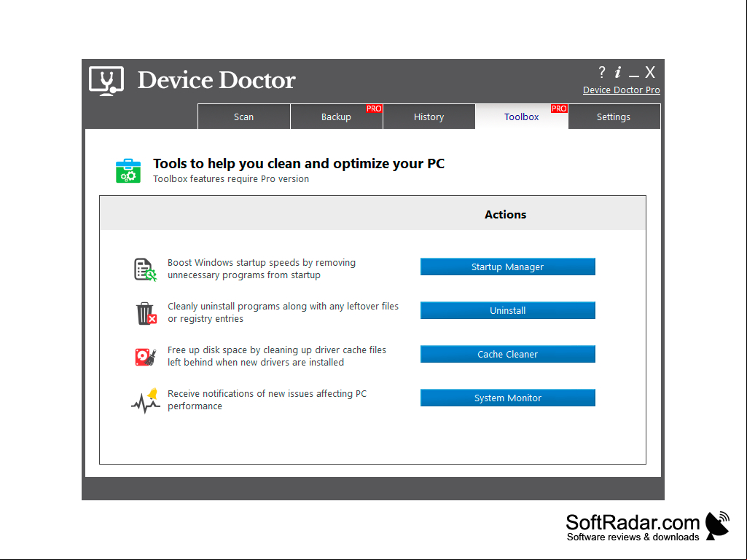Click the 'Receive notifications of new issues' description

[267, 400]
